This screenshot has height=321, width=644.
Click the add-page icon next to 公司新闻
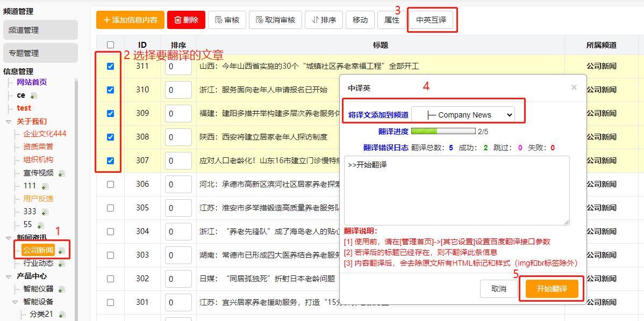tap(62, 251)
